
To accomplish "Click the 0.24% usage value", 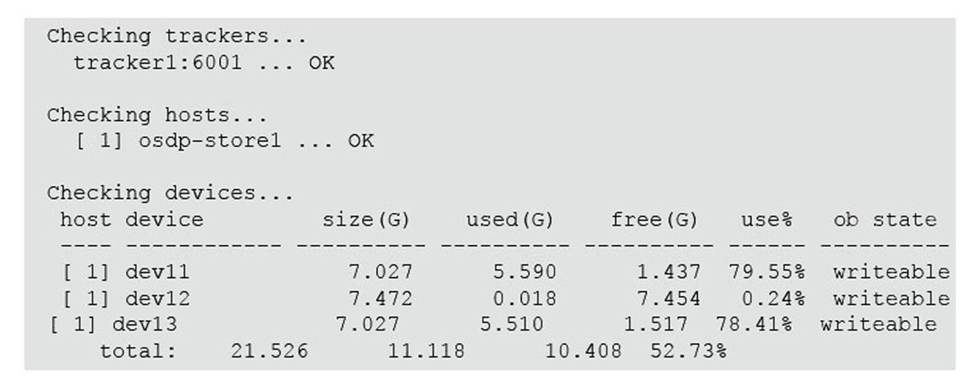I will [773, 299].
